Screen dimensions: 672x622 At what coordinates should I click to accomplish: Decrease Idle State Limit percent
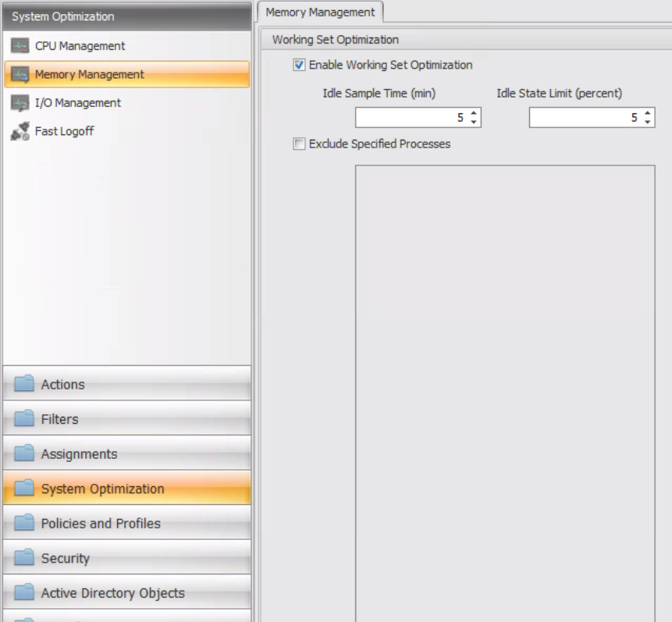click(648, 122)
